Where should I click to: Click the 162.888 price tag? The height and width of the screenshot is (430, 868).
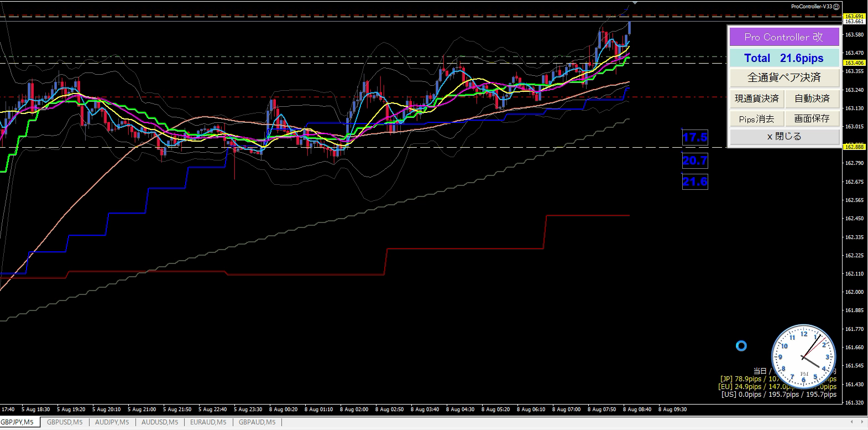tap(854, 147)
